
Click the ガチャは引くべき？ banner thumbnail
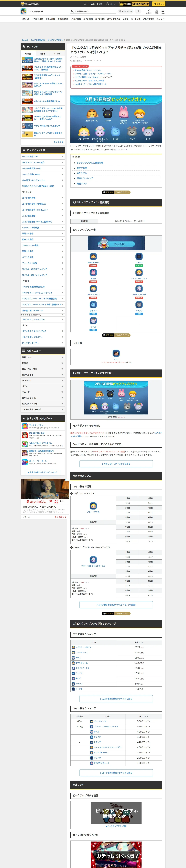point(116,855)
